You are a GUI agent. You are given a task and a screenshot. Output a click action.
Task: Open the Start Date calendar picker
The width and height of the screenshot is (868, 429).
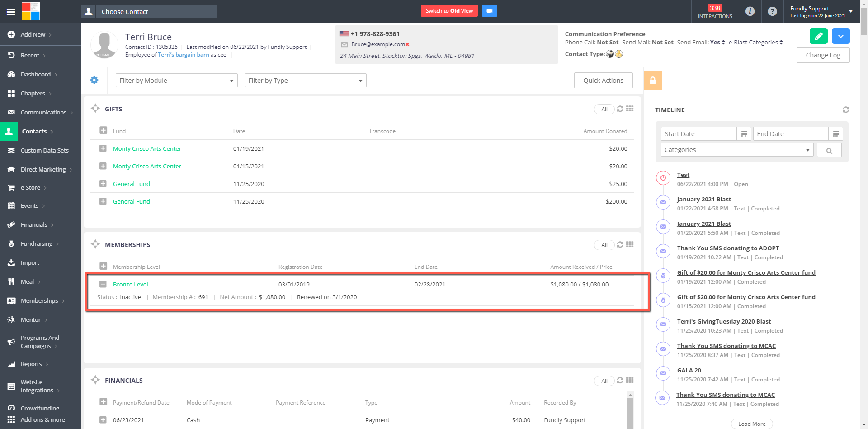[744, 134]
